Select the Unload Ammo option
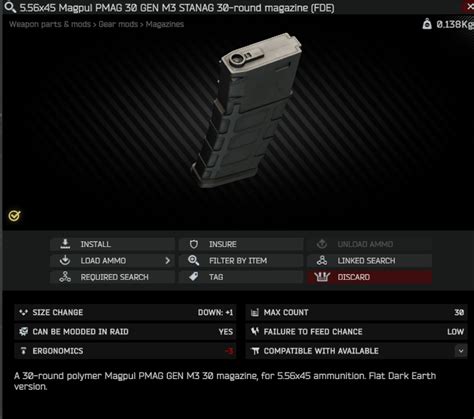 tap(369, 244)
